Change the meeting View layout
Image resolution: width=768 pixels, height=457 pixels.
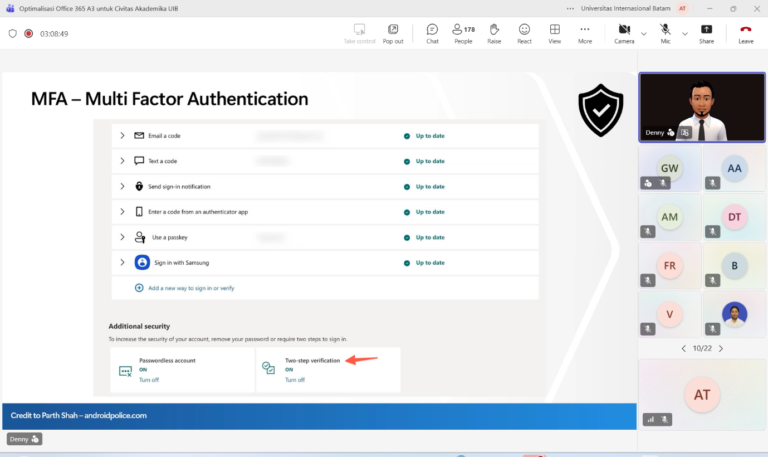pos(554,34)
